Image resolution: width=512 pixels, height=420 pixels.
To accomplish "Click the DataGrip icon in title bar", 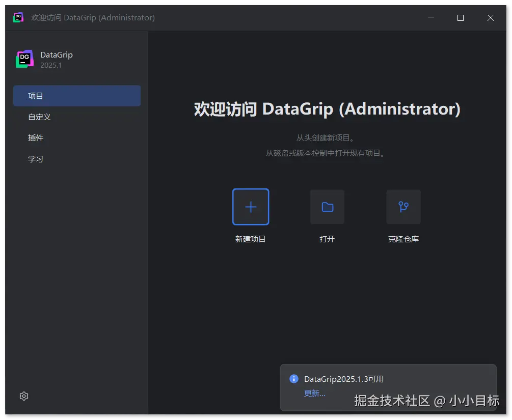I will click(18, 18).
